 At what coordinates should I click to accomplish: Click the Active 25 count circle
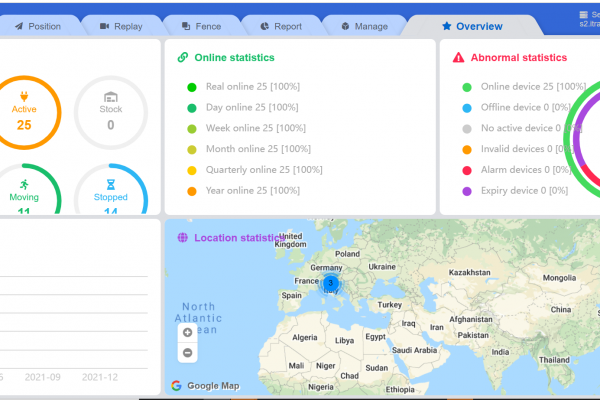(x=24, y=112)
